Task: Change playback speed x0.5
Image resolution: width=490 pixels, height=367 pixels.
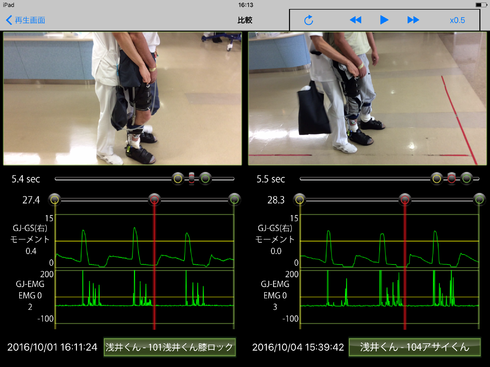Action: pyautogui.click(x=457, y=20)
